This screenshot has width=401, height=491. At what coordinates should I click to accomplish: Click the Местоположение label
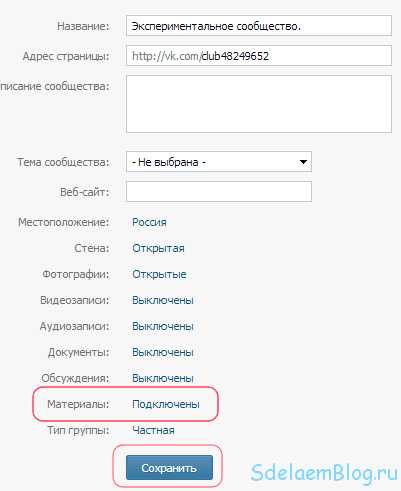coord(64,222)
